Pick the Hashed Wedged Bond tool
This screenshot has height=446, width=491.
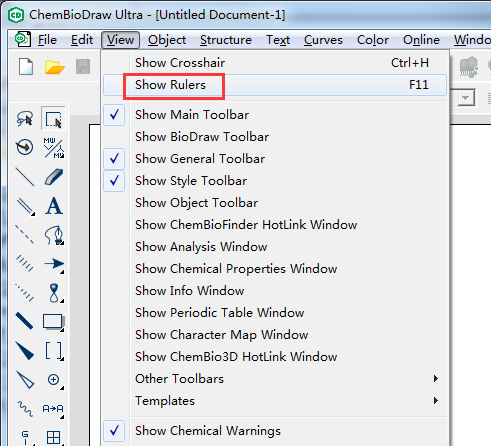[x=25, y=293]
